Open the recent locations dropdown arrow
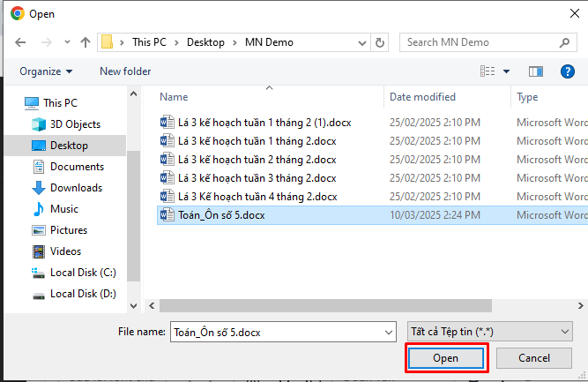The width and height of the screenshot is (588, 382). click(x=67, y=42)
